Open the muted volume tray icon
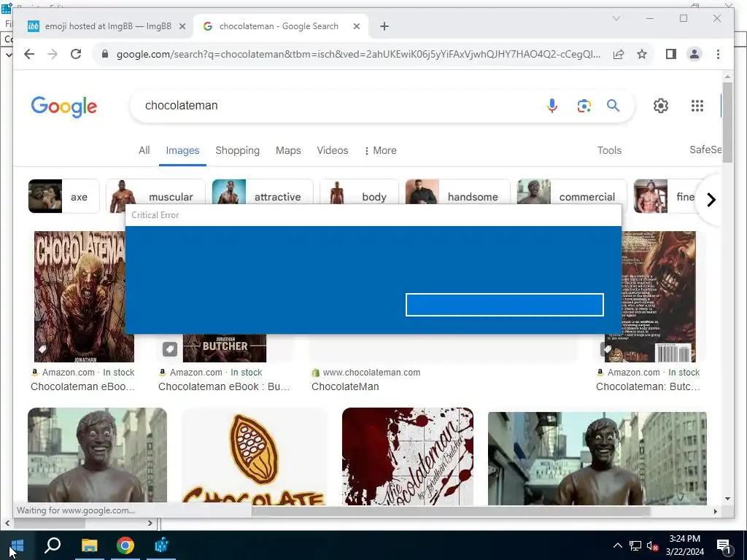747x560 pixels. click(x=652, y=545)
